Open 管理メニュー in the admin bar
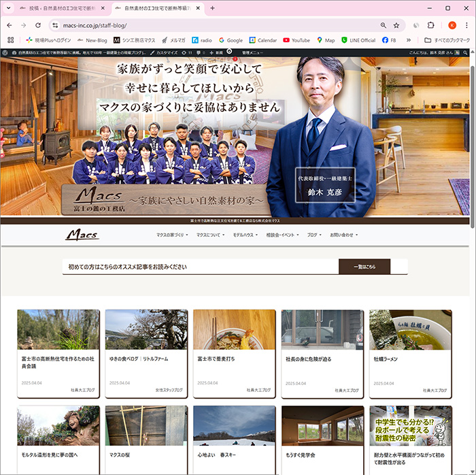The height and width of the screenshot is (475, 476). [252, 52]
